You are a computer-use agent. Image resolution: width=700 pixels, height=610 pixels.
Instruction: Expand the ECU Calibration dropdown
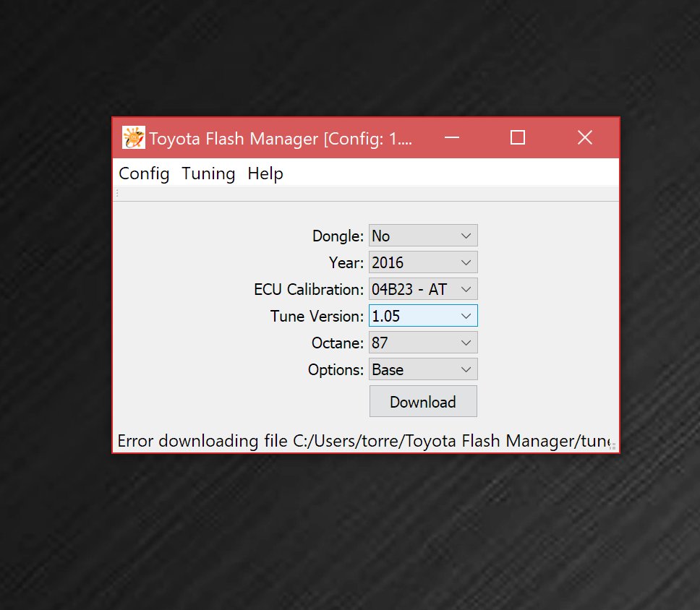tap(423, 289)
